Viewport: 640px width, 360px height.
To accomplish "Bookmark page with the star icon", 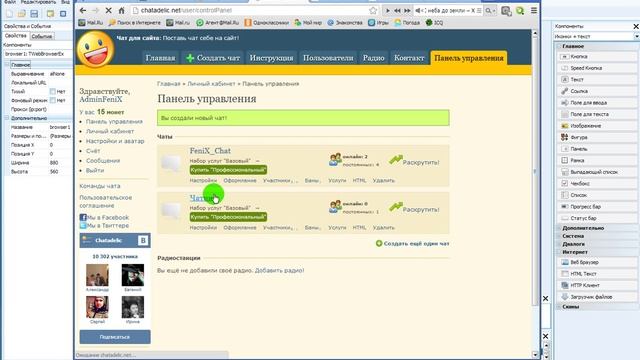I will [373, 10].
